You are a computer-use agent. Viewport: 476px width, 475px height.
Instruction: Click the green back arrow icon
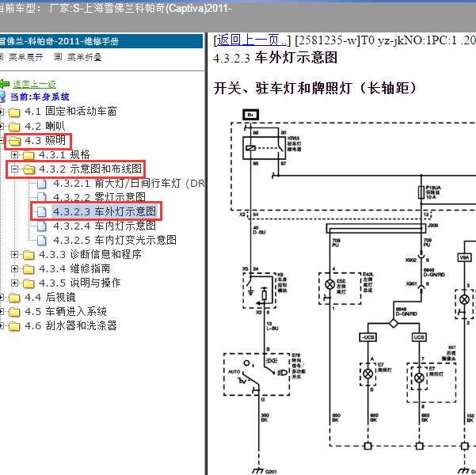click(4, 83)
